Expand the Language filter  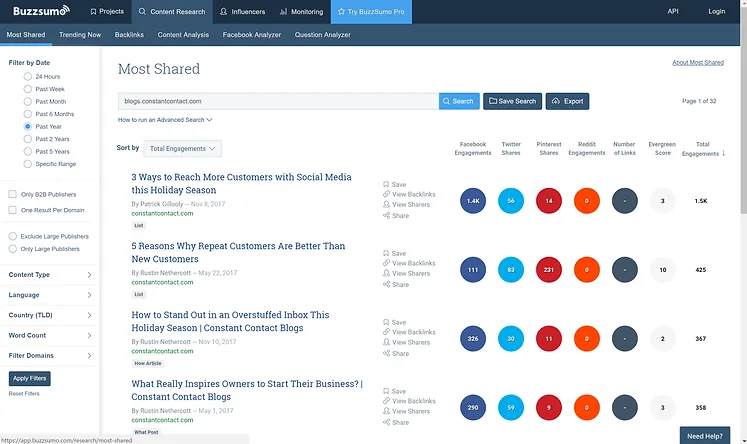(x=50, y=295)
